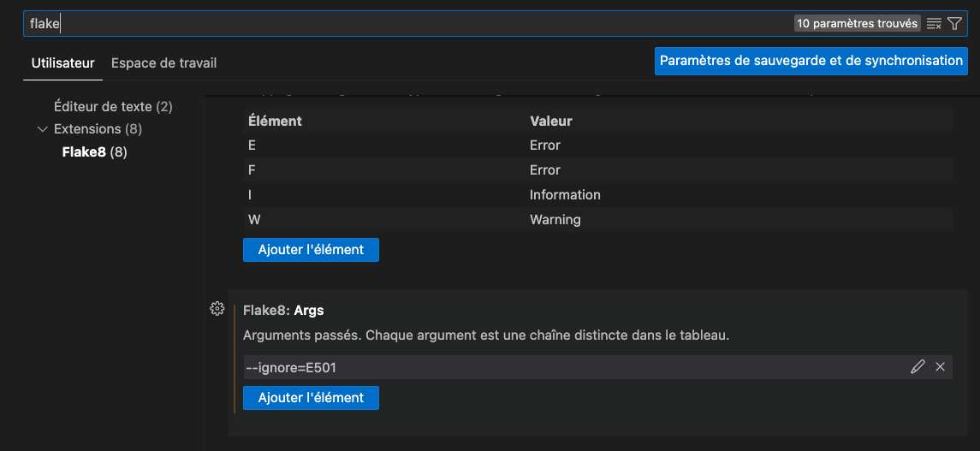Select Éditeur de texte in settings tree
Image resolution: width=980 pixels, height=451 pixels.
point(112,107)
